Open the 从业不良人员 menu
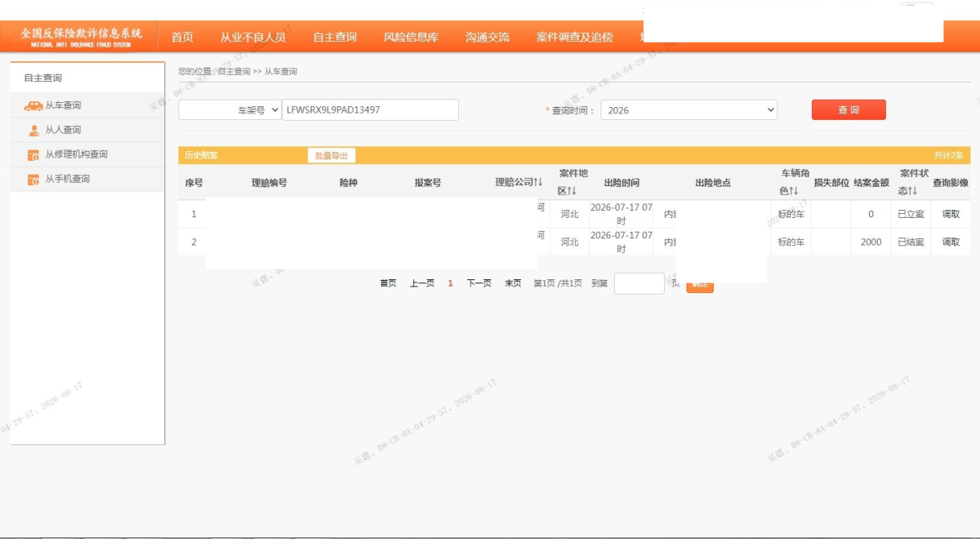Viewport: 980px width, 539px height. point(252,37)
